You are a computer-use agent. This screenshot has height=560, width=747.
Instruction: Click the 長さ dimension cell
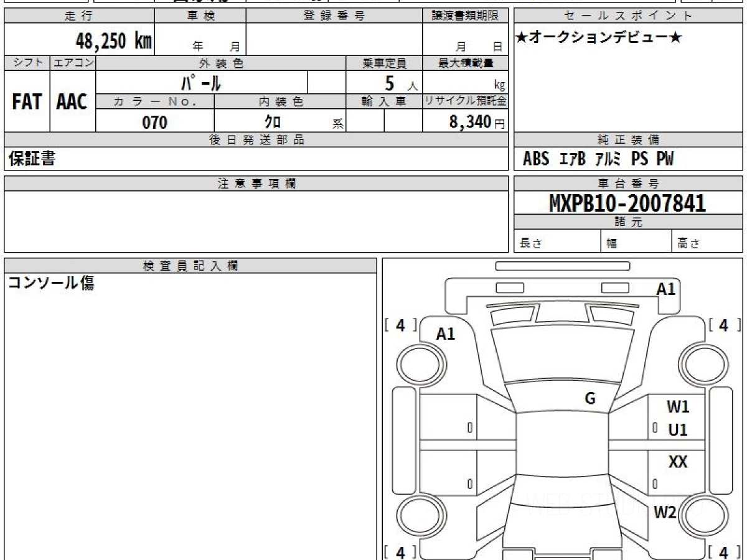(558, 241)
